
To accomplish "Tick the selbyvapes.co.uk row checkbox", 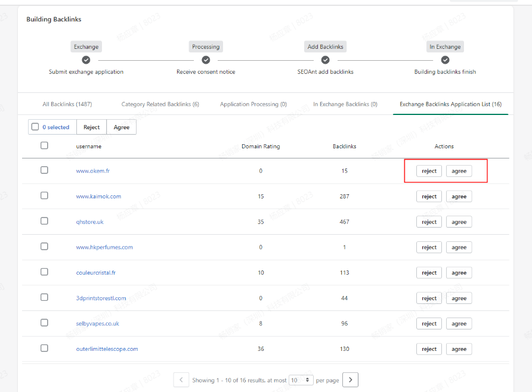I will tap(44, 322).
